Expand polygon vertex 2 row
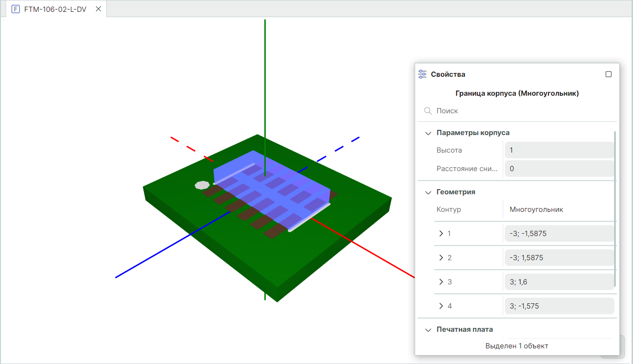The width and height of the screenshot is (633, 364). coord(441,258)
